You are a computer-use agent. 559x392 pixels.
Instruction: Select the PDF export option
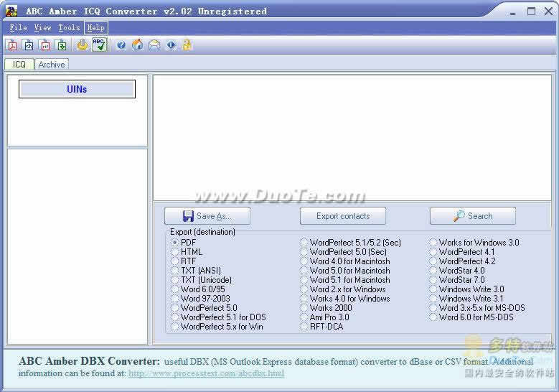click(x=184, y=243)
